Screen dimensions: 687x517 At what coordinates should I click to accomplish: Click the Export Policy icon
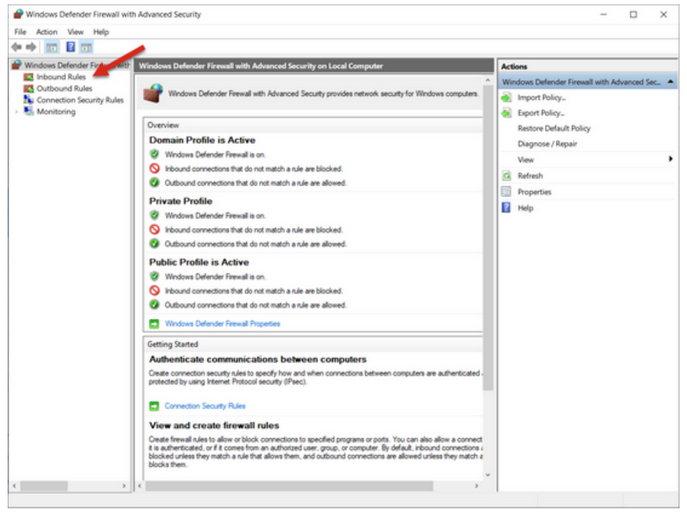click(x=506, y=113)
